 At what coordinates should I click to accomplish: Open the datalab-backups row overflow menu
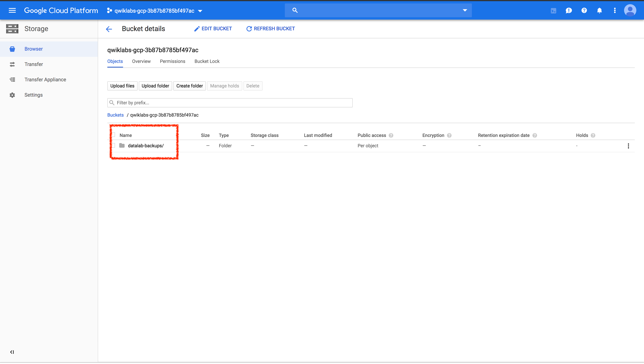628,146
